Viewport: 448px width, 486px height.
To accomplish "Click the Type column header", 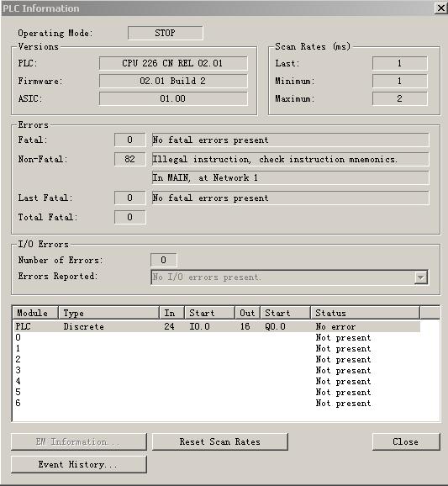I will click(108, 313).
